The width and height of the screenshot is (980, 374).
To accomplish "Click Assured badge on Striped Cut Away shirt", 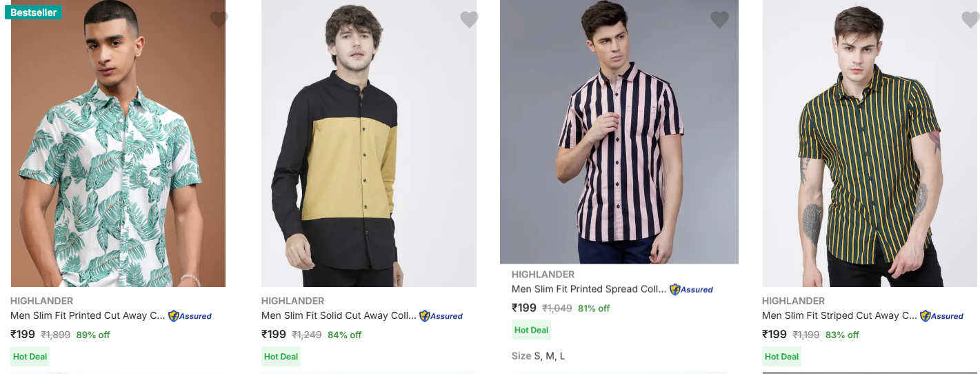I will point(941,316).
